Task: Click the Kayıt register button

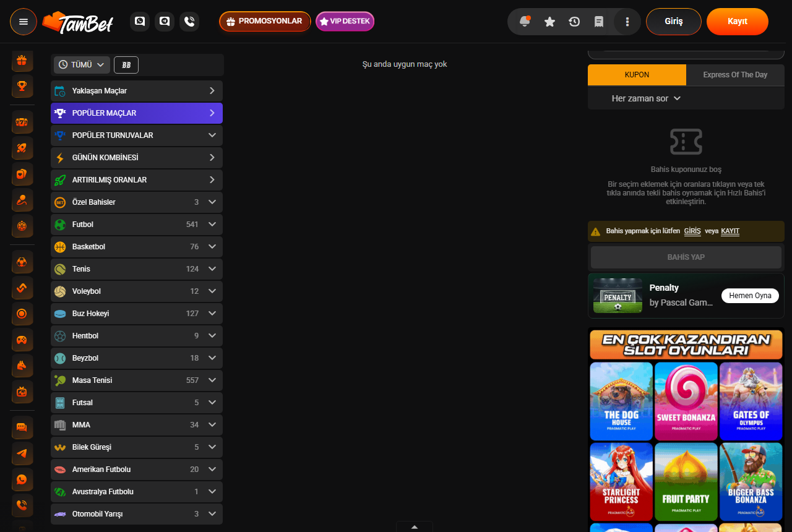Action: 738,22
